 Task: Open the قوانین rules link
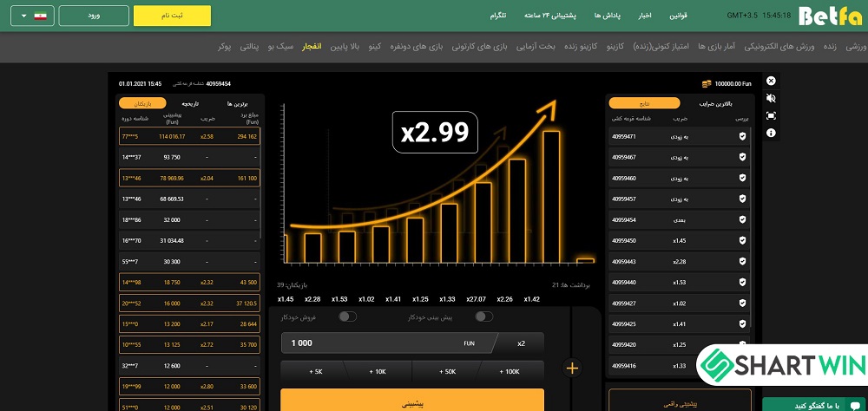coord(680,16)
